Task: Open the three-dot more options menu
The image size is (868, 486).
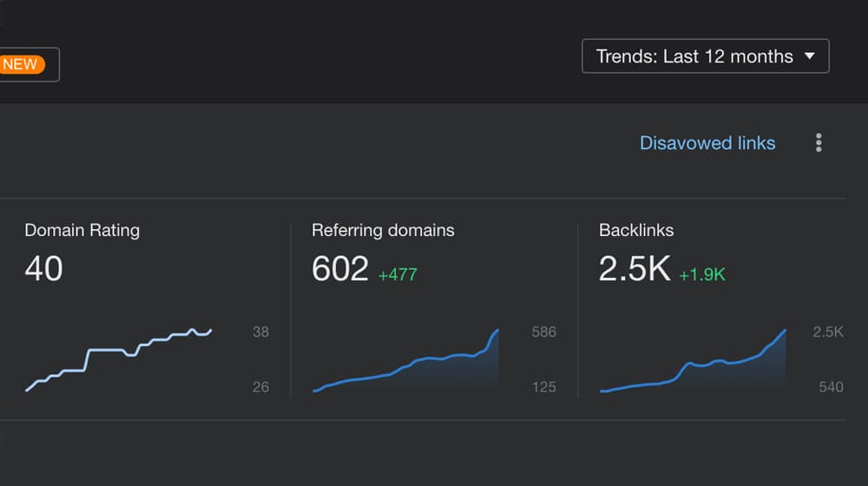Action: [x=818, y=143]
